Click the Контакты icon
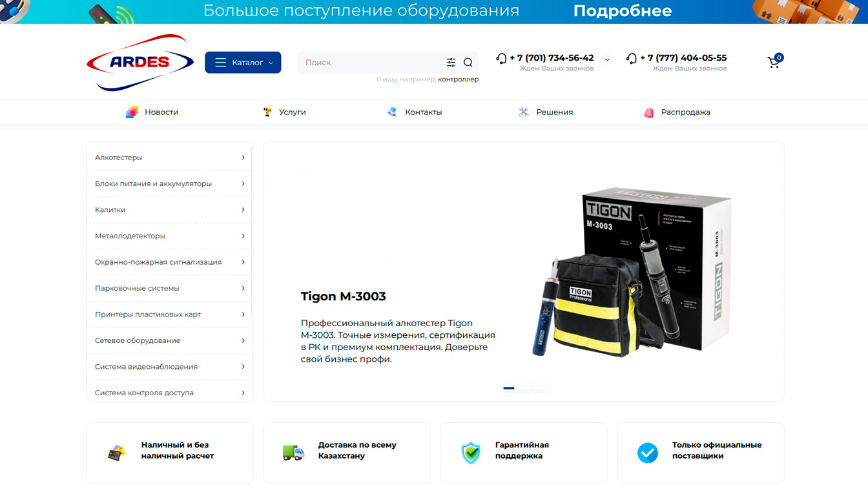Screen dimensions: 868x496 tap(392, 112)
